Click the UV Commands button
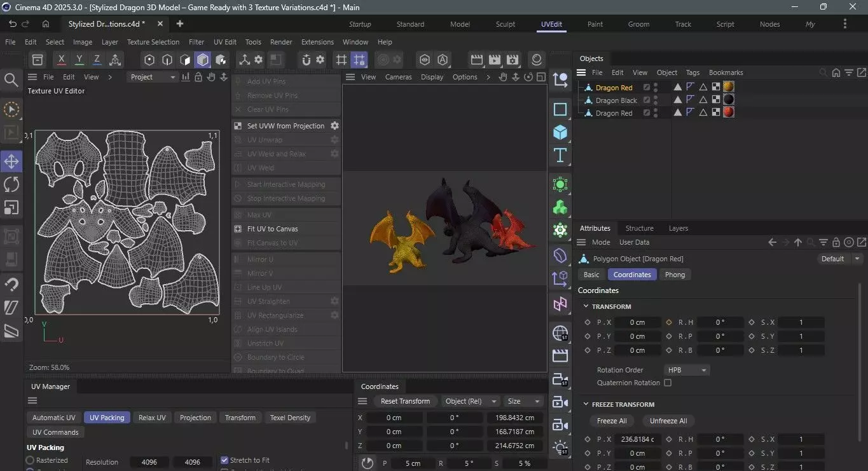868x471 pixels. (x=55, y=432)
